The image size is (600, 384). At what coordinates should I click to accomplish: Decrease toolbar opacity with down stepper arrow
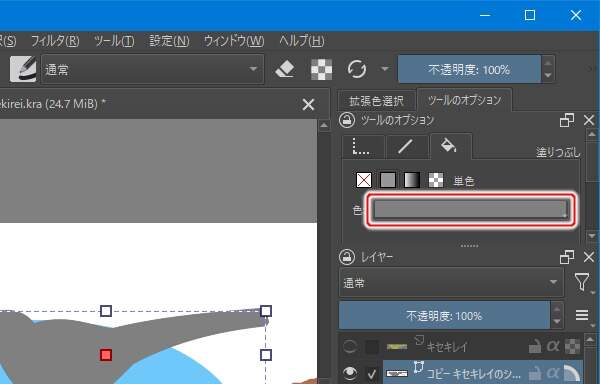click(548, 76)
